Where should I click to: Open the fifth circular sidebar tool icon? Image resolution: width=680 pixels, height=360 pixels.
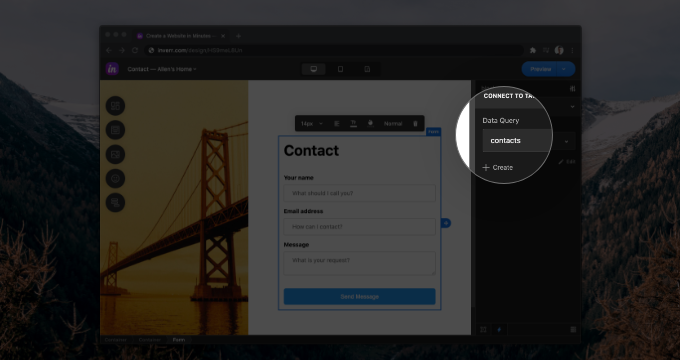click(x=115, y=203)
